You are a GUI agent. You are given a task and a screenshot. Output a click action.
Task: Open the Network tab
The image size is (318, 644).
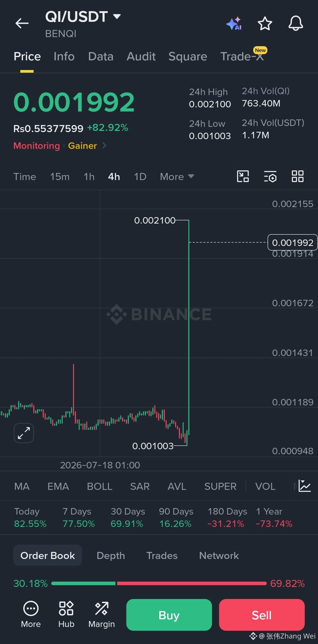[x=219, y=555]
